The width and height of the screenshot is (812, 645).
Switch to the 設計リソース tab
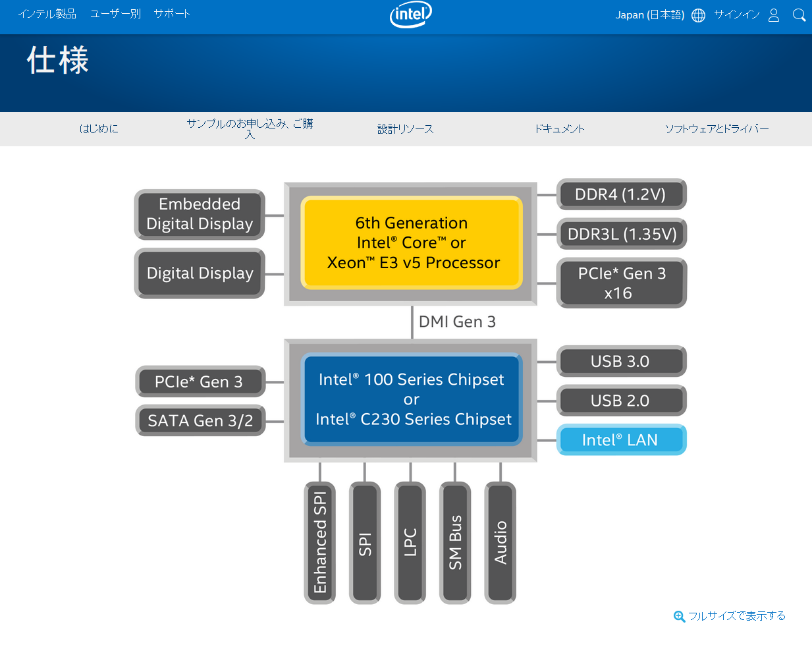coord(405,128)
